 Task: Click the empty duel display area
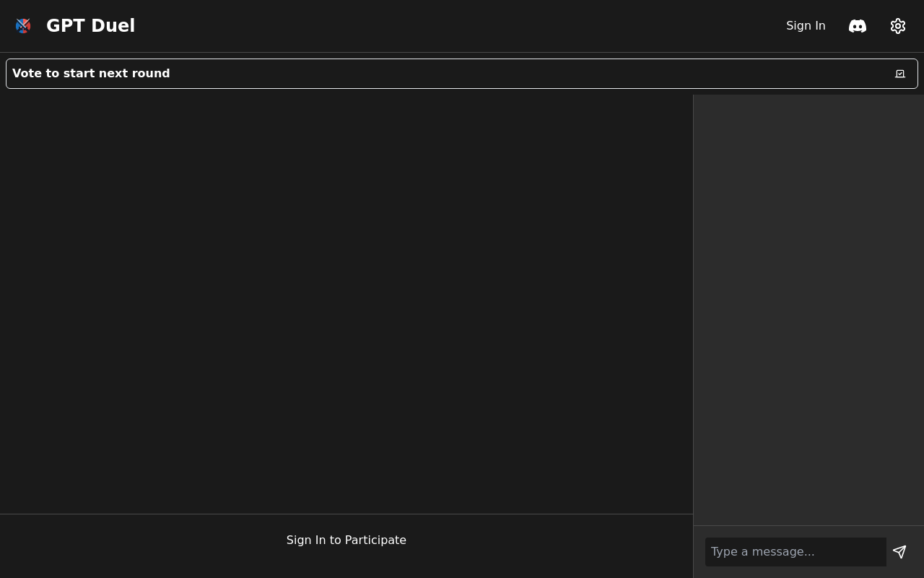(346, 303)
